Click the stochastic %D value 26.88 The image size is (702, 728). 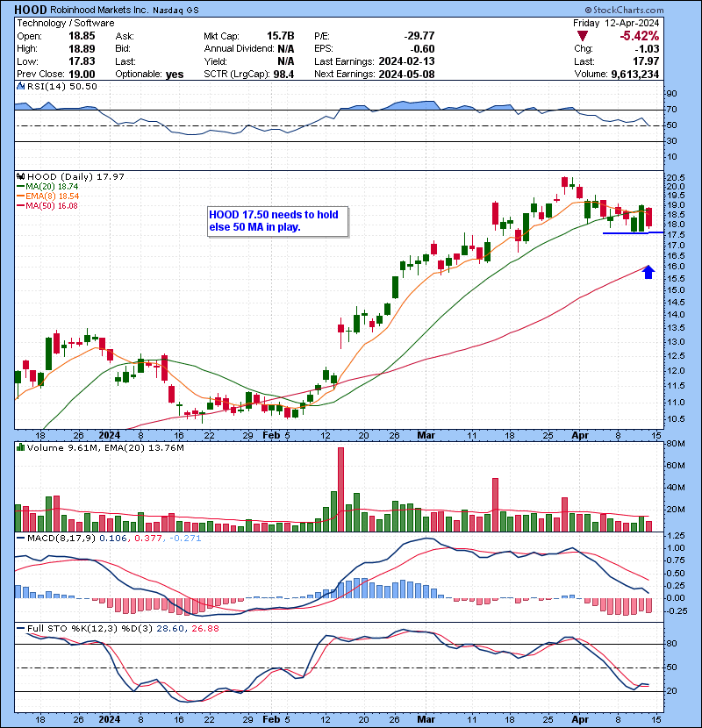pyautogui.click(x=204, y=629)
